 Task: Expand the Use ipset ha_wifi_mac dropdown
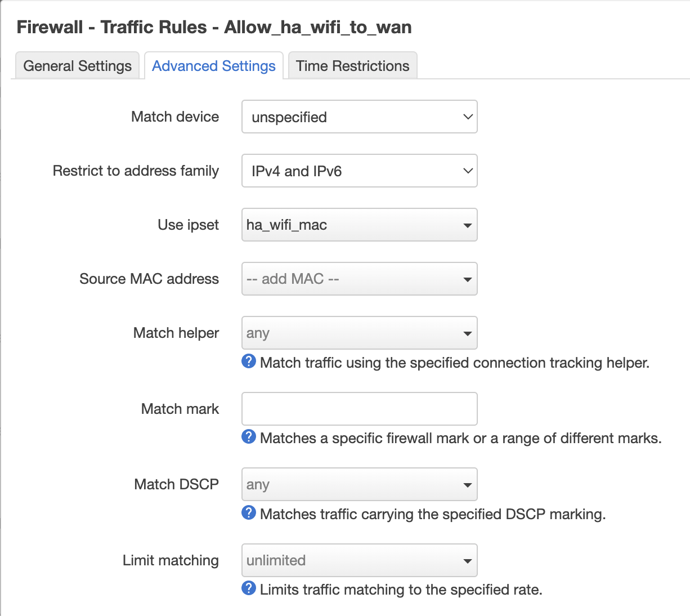click(x=360, y=225)
